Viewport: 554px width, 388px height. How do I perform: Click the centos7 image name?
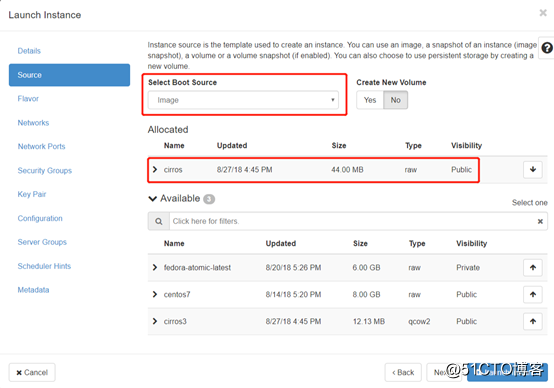click(x=177, y=294)
